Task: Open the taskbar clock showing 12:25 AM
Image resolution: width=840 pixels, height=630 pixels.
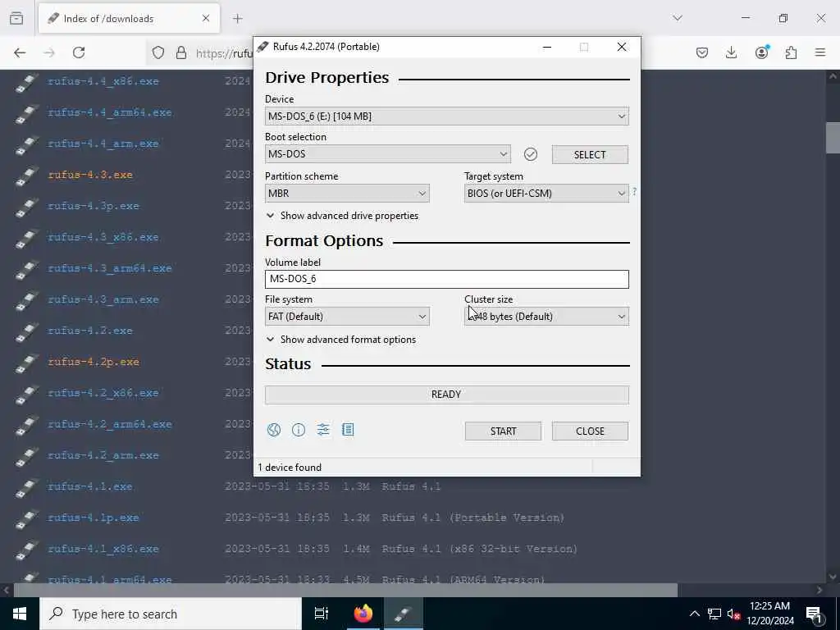Action: click(769, 614)
